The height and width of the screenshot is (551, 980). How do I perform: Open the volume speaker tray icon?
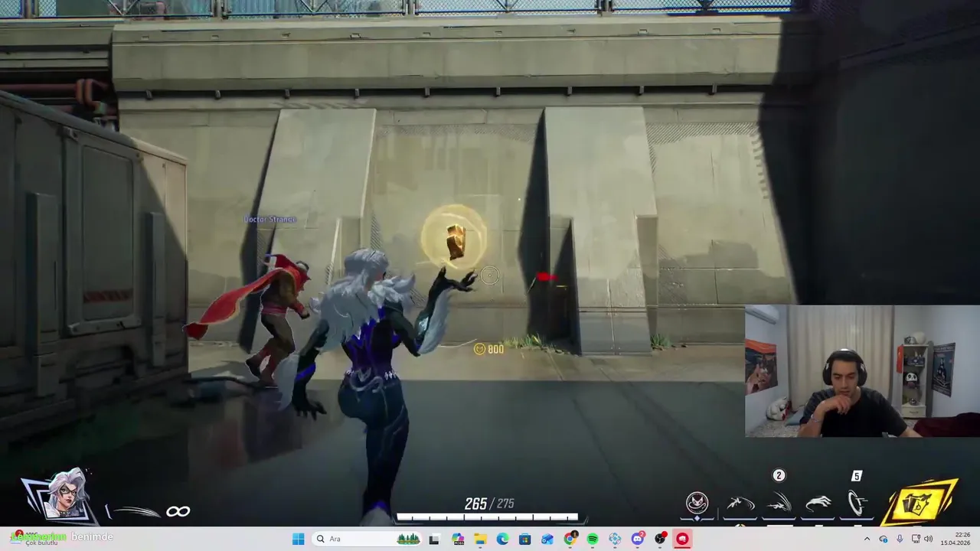(x=929, y=539)
